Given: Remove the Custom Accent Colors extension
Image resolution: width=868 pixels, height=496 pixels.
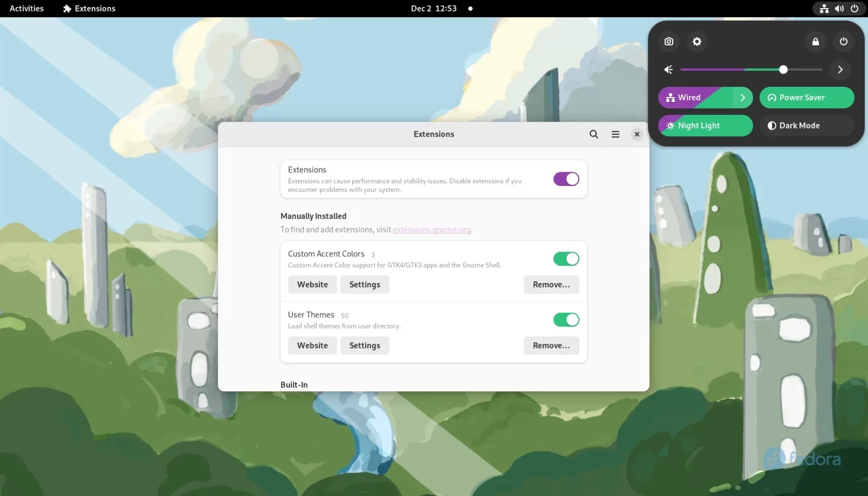Looking at the screenshot, I should click(551, 284).
